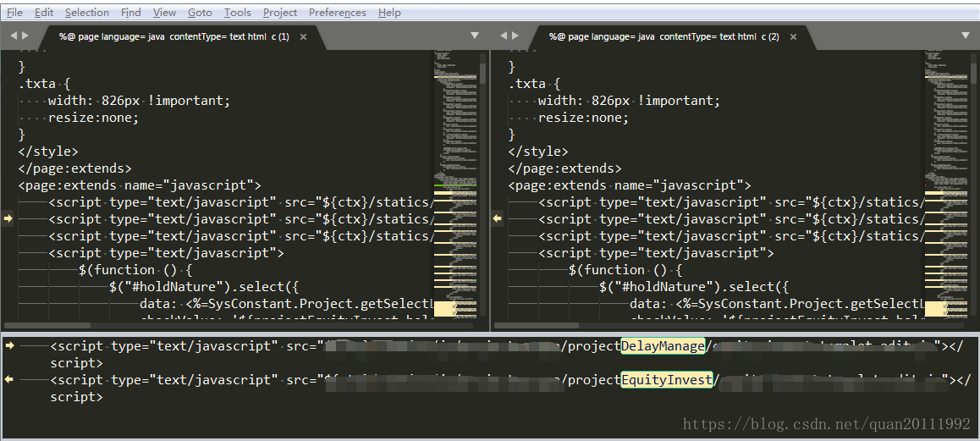Click right arrow marker beside DelayManage line
Screen dimensions: 980x441
pyautogui.click(x=9, y=345)
